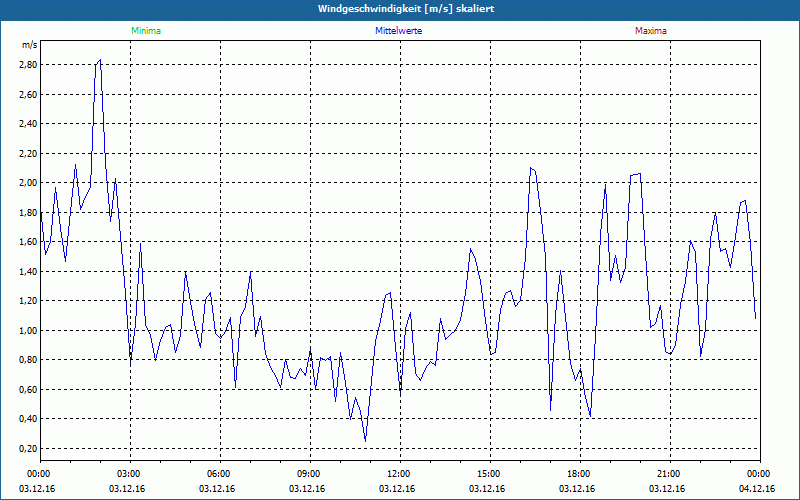The width and height of the screenshot is (800, 500).
Task: Click the blue Mittelwerte legend label
Action: [398, 31]
